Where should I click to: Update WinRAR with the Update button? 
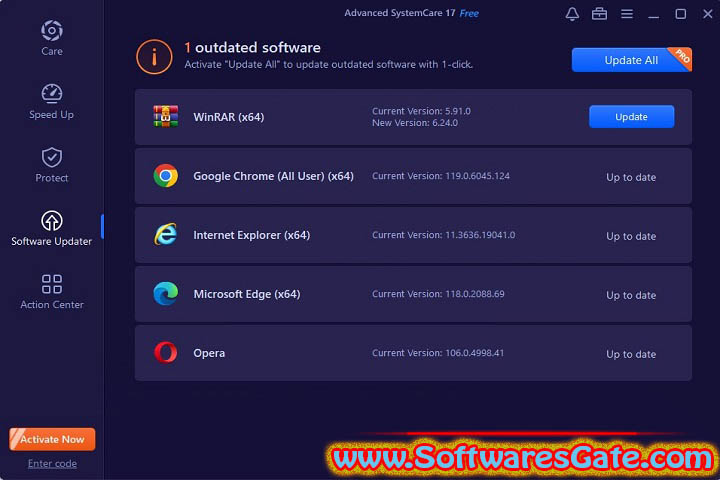pos(631,117)
